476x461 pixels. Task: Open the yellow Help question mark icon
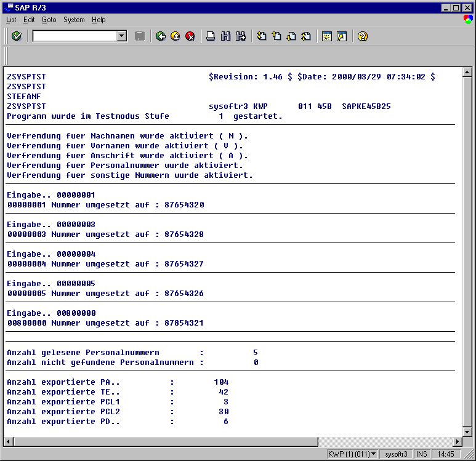click(363, 36)
